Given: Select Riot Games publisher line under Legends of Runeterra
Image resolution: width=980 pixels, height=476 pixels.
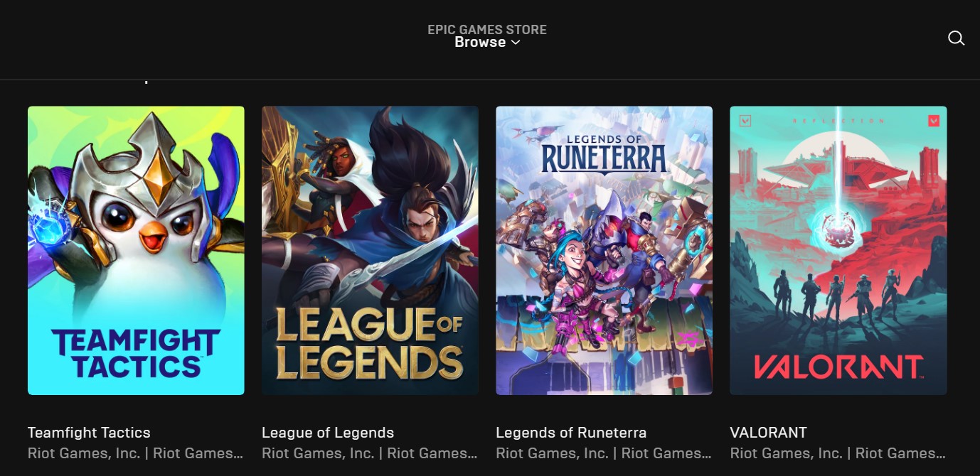Looking at the screenshot, I should click(603, 453).
